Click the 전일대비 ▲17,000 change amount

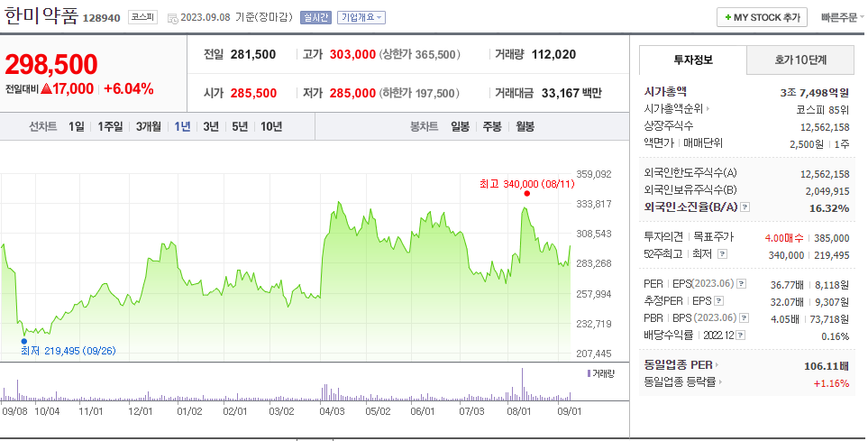(x=50, y=88)
